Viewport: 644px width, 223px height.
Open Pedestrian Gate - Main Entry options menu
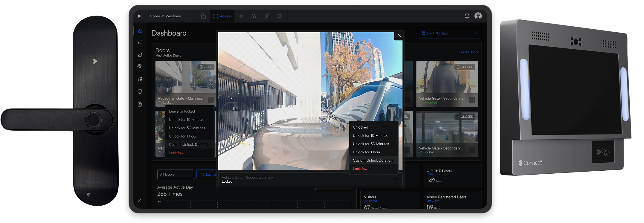[211, 100]
